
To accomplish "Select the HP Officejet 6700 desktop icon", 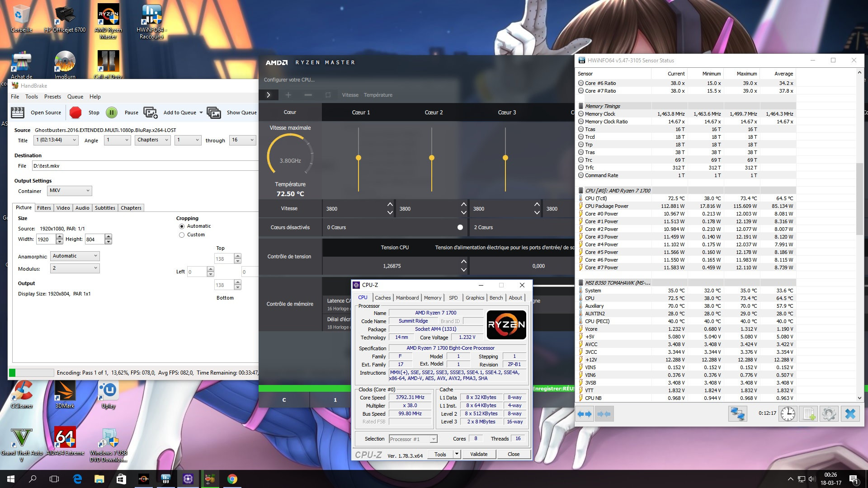I will coord(65,19).
